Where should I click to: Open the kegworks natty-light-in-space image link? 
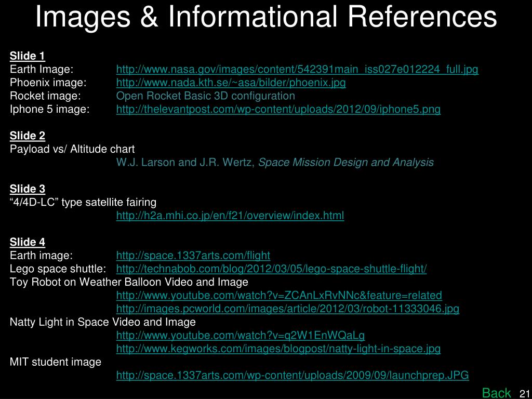(278, 349)
